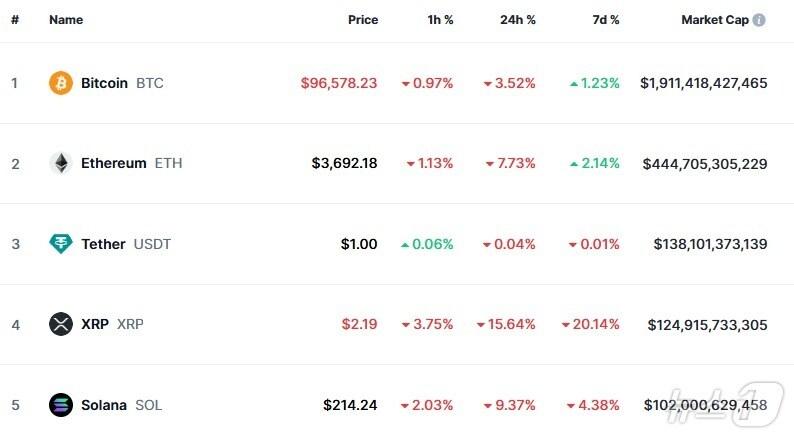Sort by the # rank column header
Image resolution: width=794 pixels, height=439 pixels.
coord(15,20)
